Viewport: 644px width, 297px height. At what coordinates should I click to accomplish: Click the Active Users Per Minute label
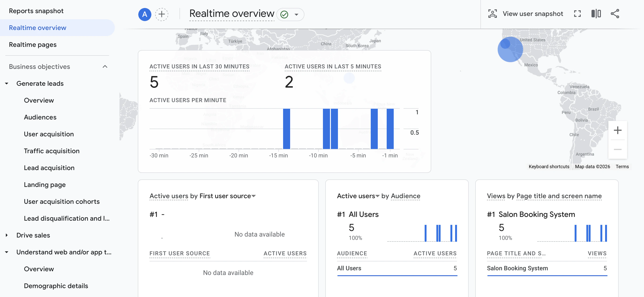click(188, 100)
